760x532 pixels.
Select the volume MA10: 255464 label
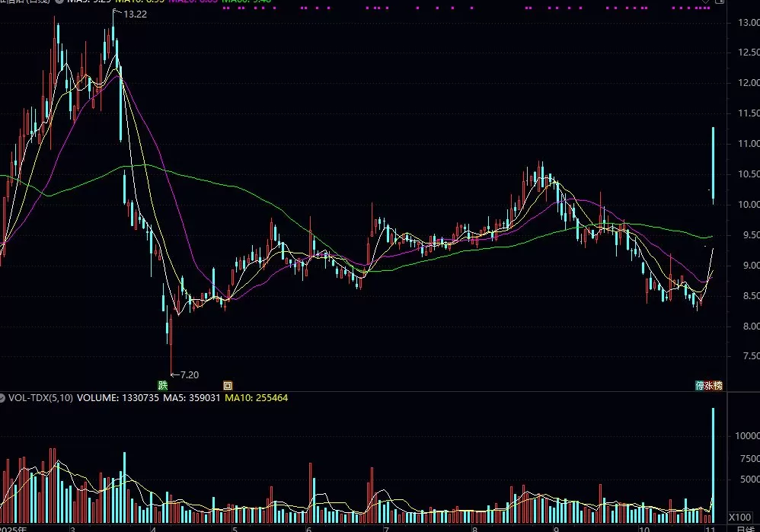click(256, 397)
